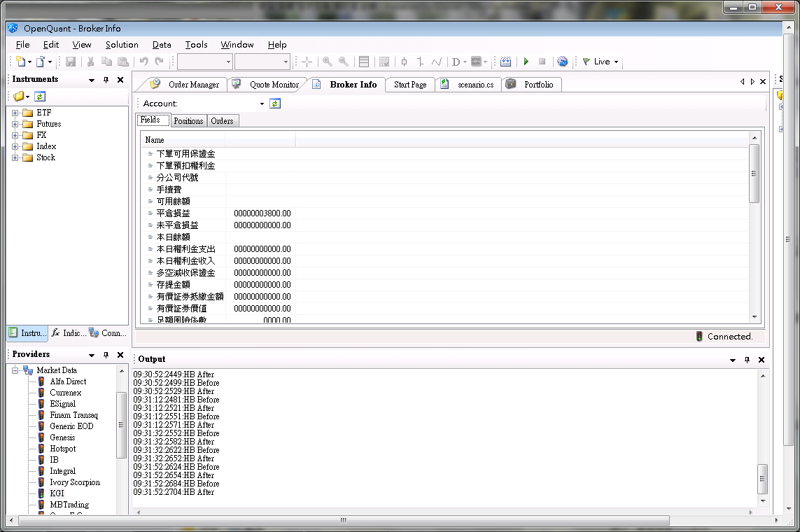Select the crosshair cursor tool
Viewport: 800px width, 532px height.
pos(307,62)
